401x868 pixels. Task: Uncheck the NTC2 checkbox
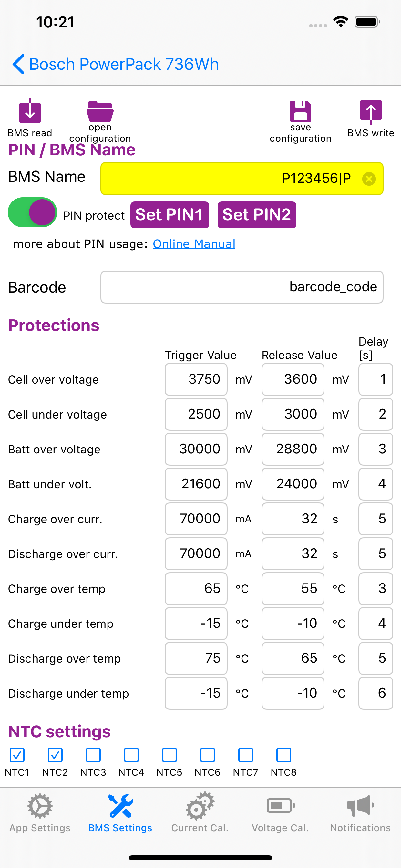(x=55, y=755)
